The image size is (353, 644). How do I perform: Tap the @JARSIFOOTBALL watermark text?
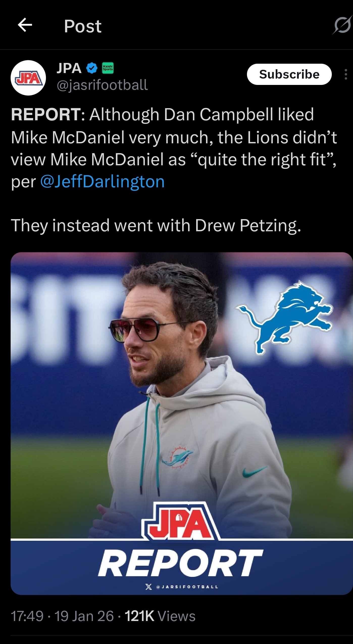click(x=187, y=587)
